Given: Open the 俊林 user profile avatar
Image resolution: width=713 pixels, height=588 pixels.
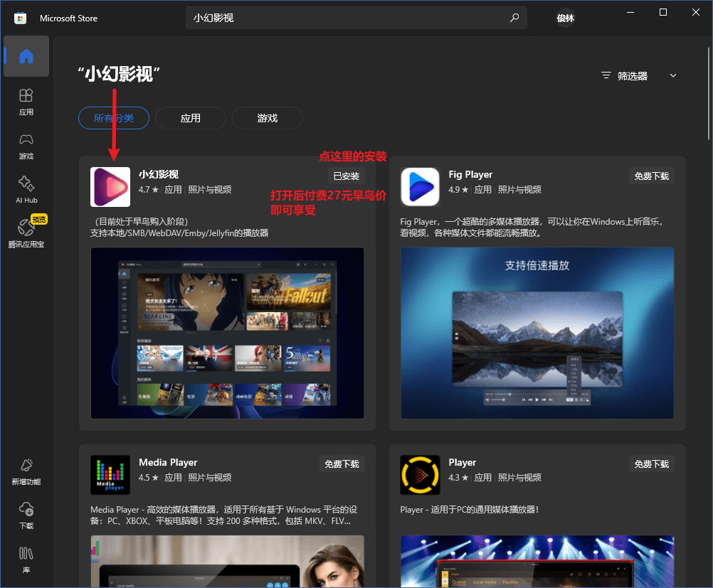Looking at the screenshot, I should 566,18.
